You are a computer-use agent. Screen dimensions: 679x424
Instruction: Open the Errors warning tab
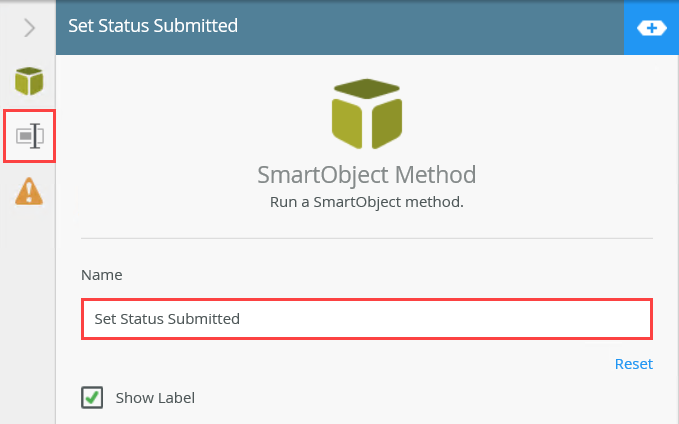coord(29,191)
